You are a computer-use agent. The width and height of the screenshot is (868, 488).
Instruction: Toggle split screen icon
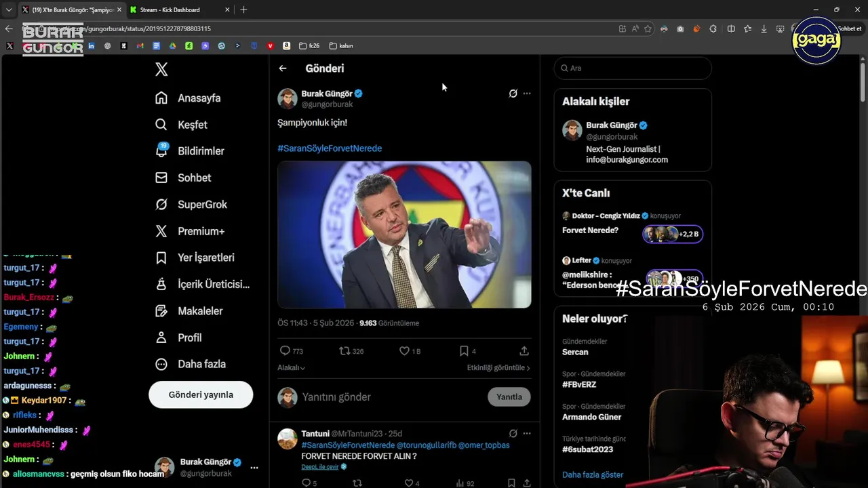click(x=731, y=28)
